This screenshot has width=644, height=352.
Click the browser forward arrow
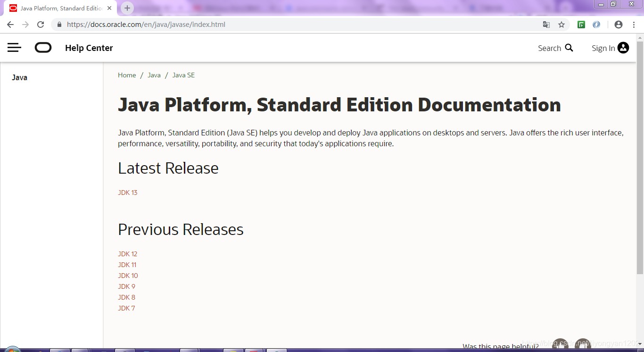click(x=25, y=25)
